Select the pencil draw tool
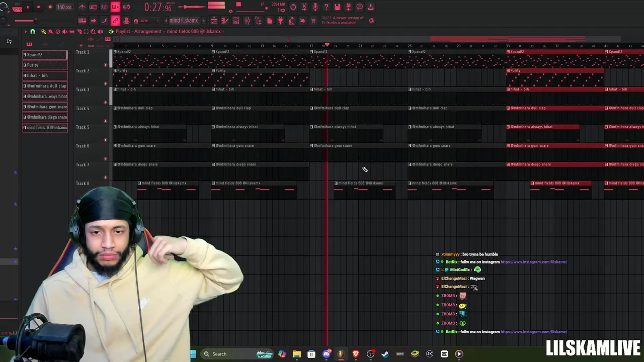Image resolution: width=644 pixels, height=362 pixels. pyautogui.click(x=44, y=32)
